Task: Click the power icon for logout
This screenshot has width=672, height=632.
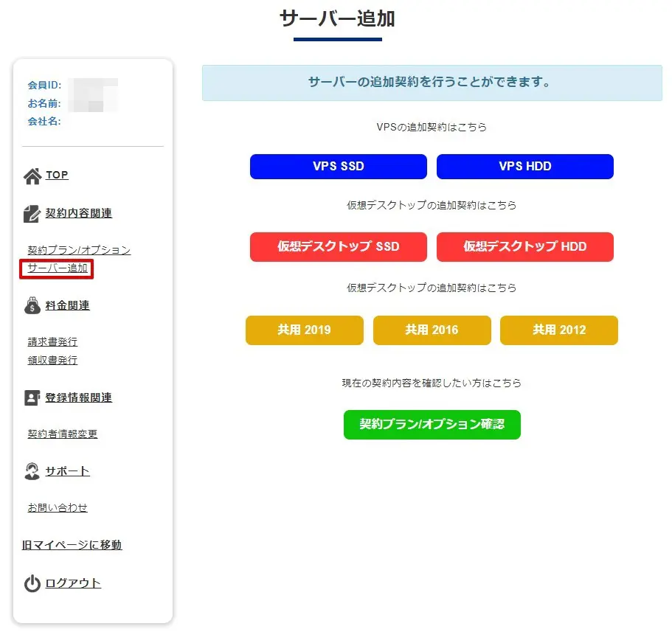Action: coord(32,584)
